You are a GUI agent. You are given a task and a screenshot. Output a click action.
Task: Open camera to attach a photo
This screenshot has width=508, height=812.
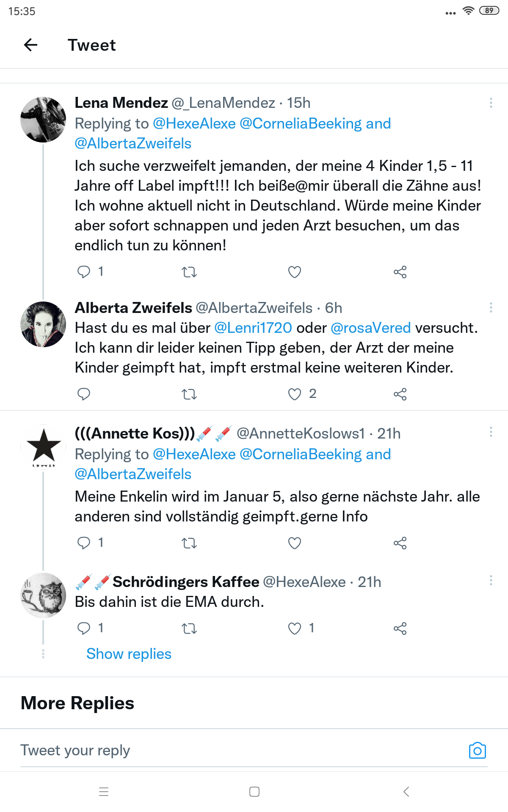pos(477,751)
